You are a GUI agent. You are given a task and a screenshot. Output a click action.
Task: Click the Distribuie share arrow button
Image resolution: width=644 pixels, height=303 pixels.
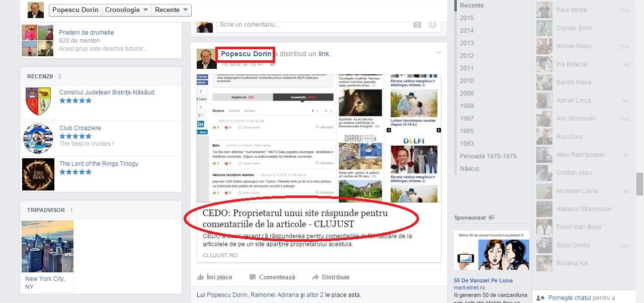click(331, 277)
